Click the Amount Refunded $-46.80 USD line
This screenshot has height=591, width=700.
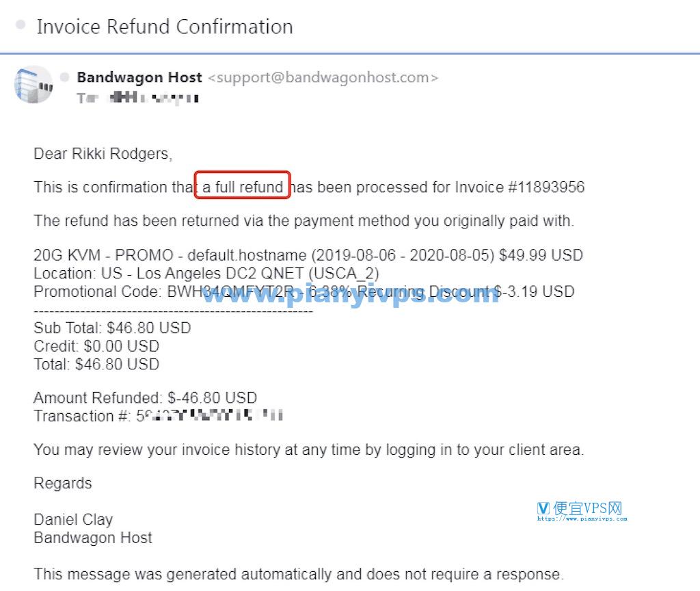(x=146, y=397)
